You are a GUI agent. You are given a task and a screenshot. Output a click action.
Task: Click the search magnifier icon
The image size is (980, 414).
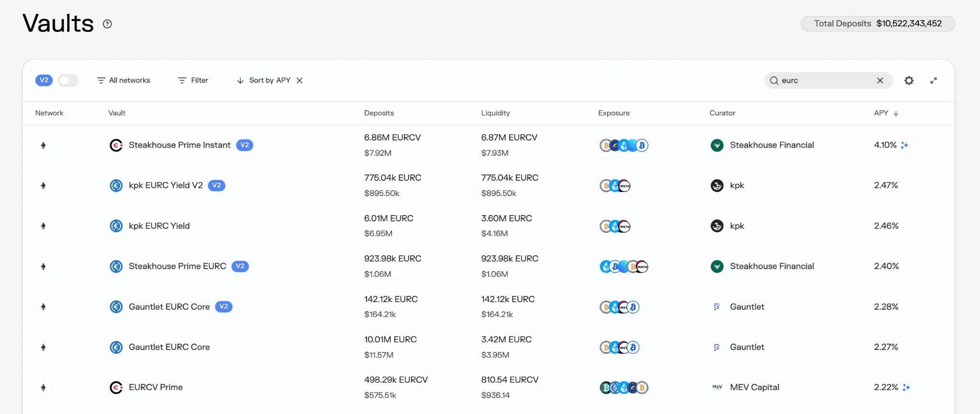click(x=774, y=80)
